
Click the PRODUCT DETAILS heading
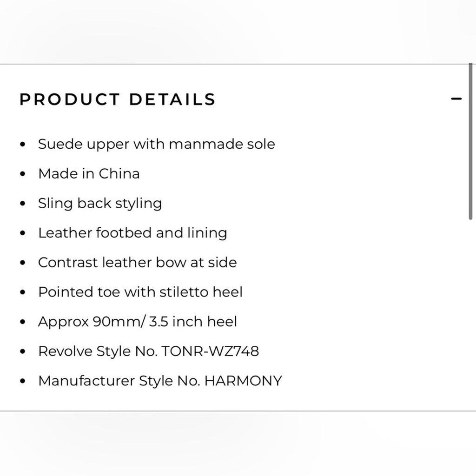coord(117,99)
